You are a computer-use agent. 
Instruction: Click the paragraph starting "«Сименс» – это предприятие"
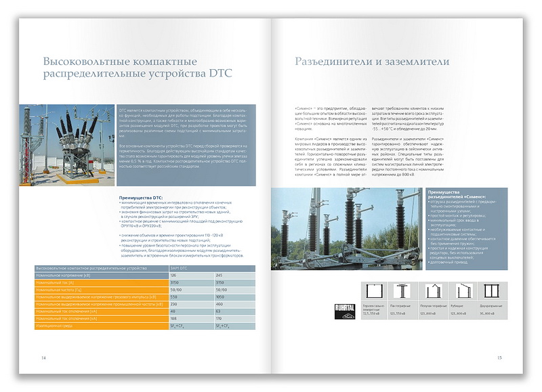coord(331,118)
